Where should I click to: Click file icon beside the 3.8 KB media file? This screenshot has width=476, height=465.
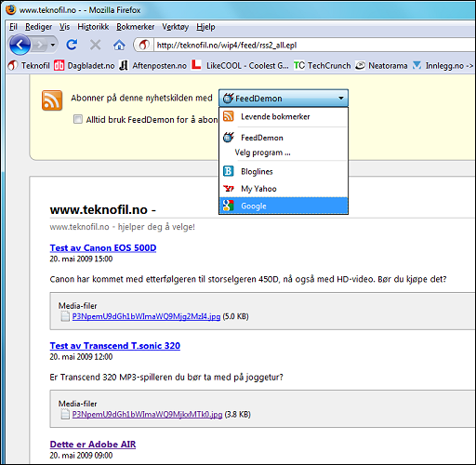coord(65,415)
